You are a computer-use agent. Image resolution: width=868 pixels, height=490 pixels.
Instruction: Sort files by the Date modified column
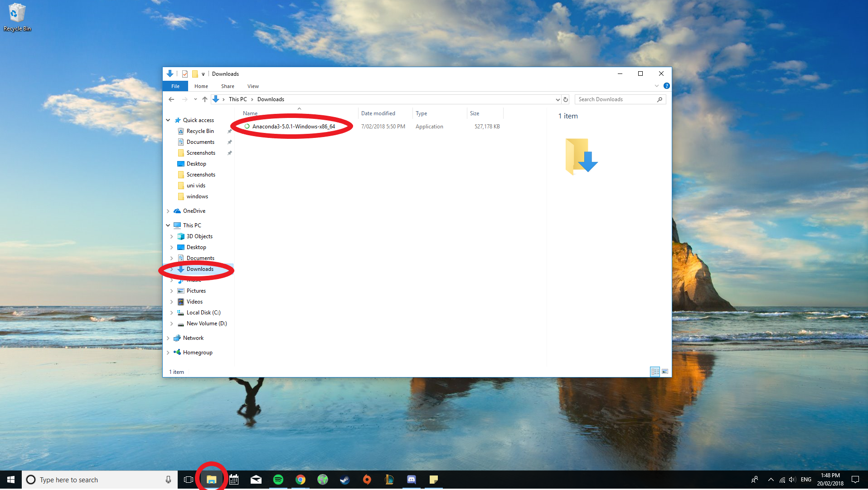tap(385, 113)
